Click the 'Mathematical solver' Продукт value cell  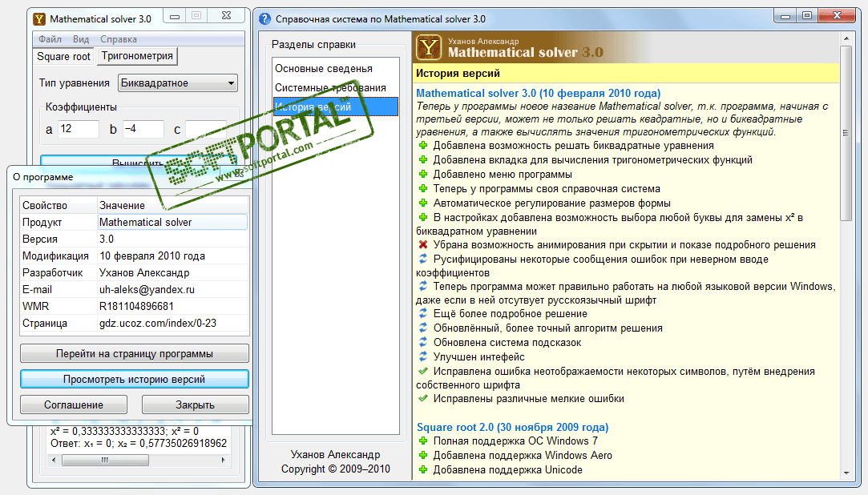coord(172,223)
